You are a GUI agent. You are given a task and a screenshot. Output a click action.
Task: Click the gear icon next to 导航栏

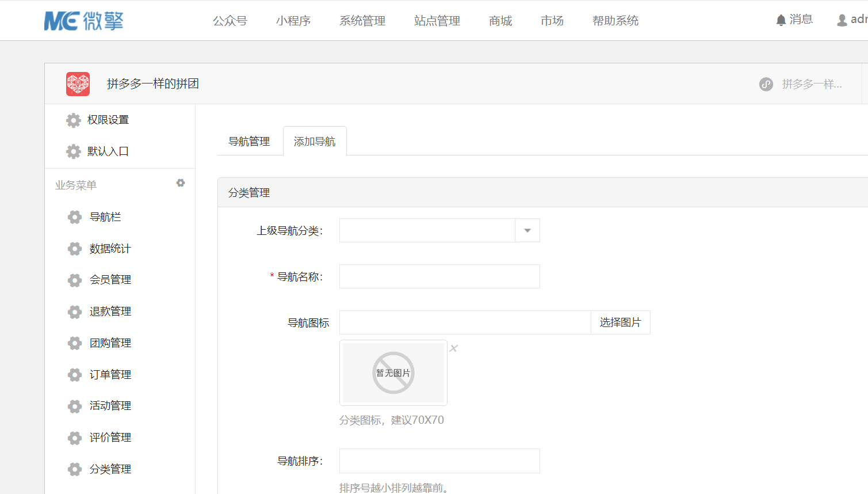pos(75,217)
